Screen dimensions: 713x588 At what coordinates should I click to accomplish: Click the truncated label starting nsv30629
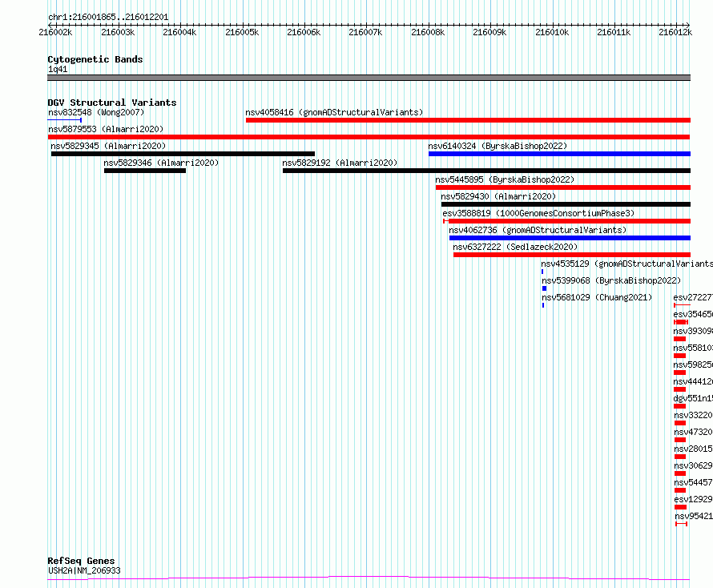[693, 465]
